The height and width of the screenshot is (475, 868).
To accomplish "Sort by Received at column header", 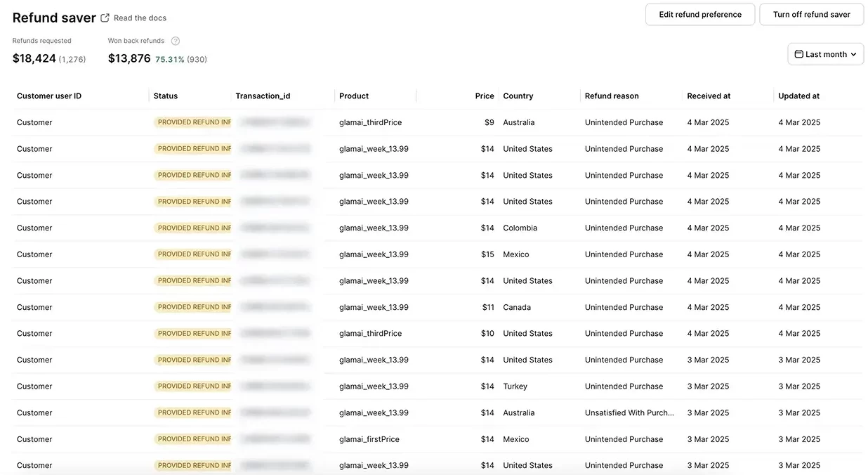I will tap(709, 96).
